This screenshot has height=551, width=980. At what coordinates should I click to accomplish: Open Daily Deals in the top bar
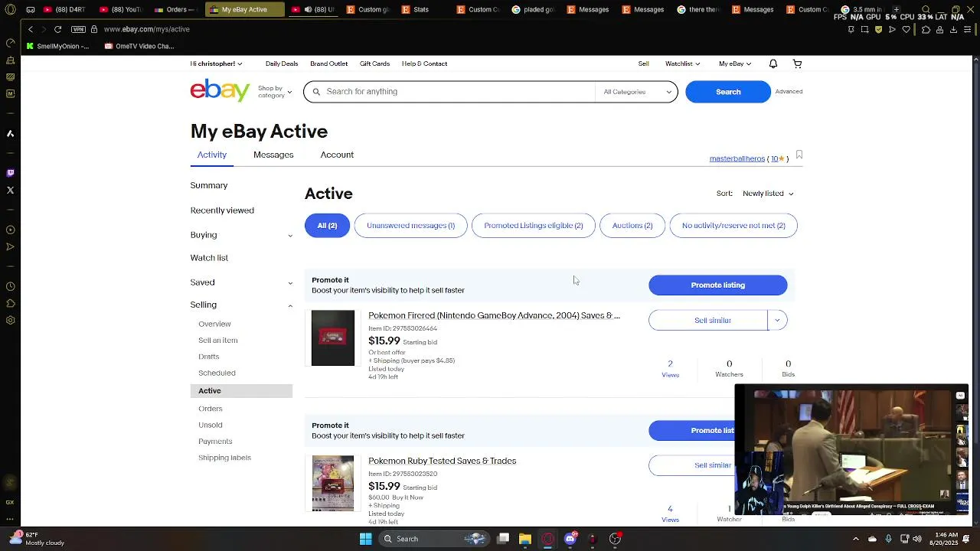pos(281,64)
